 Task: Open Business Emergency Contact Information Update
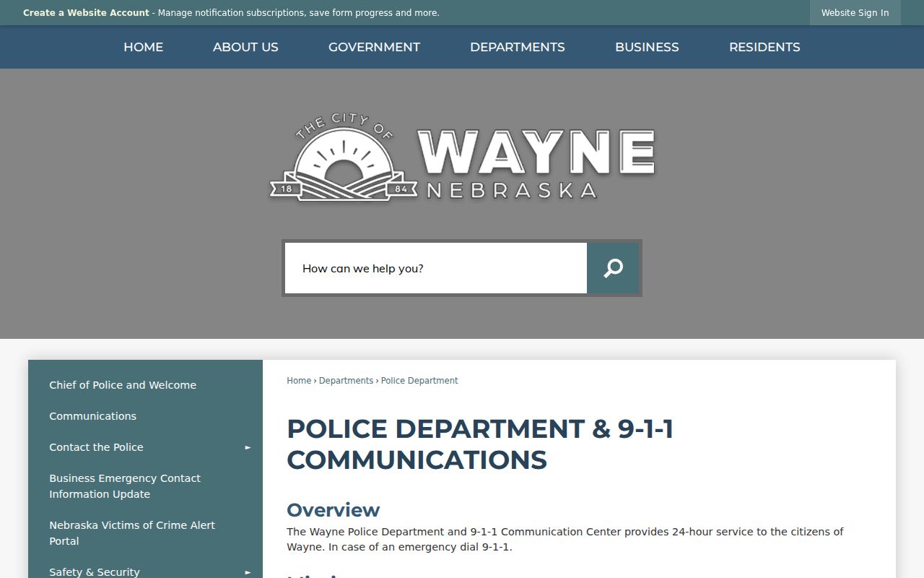125,486
